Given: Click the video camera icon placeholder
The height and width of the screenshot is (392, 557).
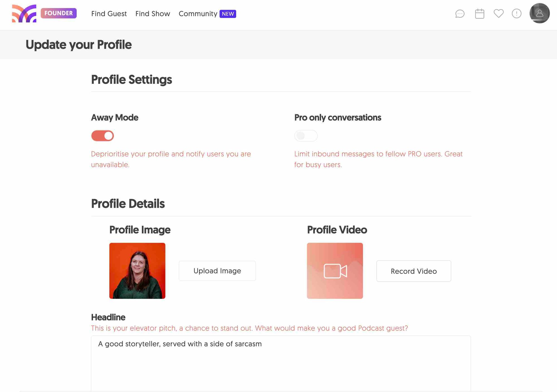Looking at the screenshot, I should click(x=335, y=270).
